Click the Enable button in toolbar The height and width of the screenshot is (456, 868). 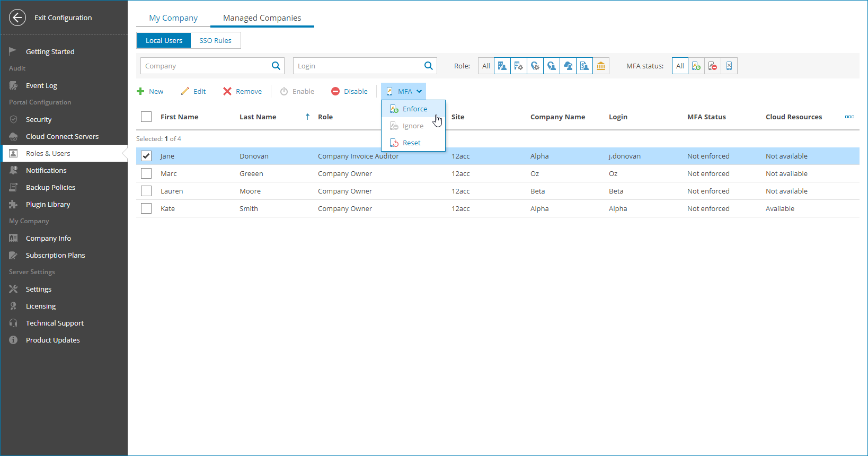297,91
